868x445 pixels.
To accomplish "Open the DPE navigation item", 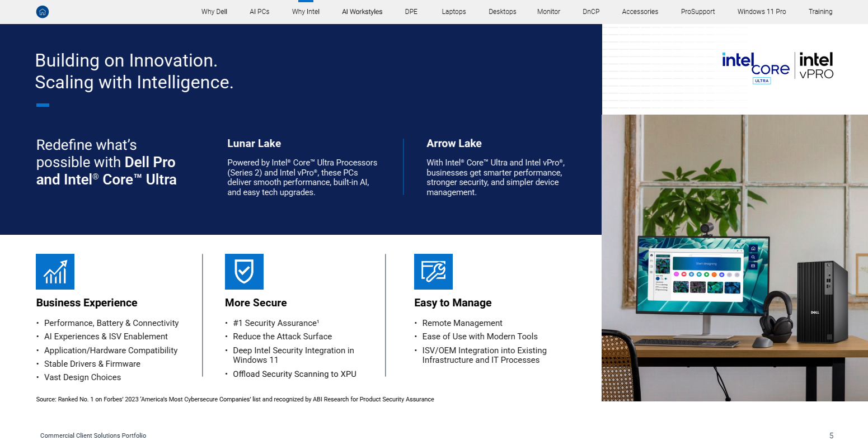I will coord(411,12).
